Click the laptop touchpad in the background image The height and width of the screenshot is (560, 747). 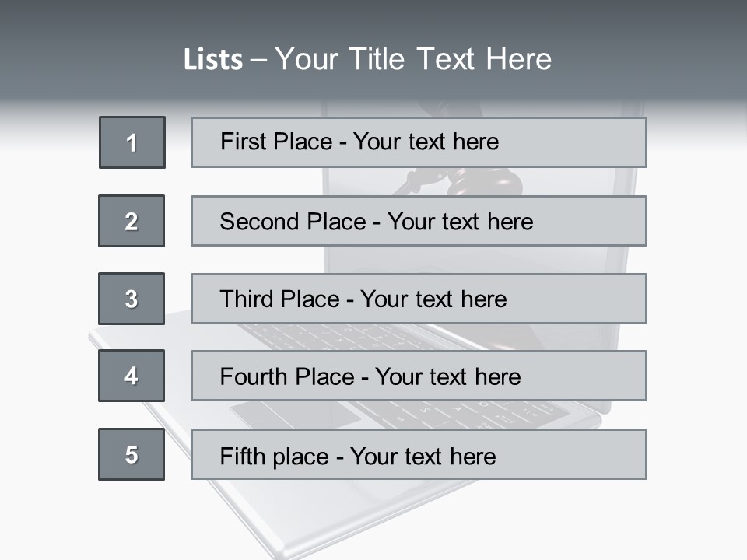coord(296,414)
